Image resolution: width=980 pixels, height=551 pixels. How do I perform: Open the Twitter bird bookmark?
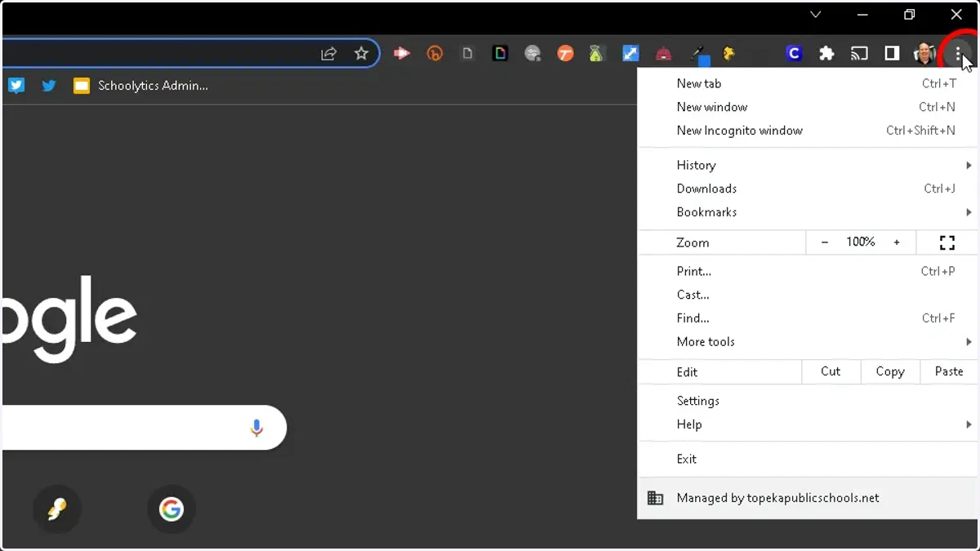tap(49, 85)
